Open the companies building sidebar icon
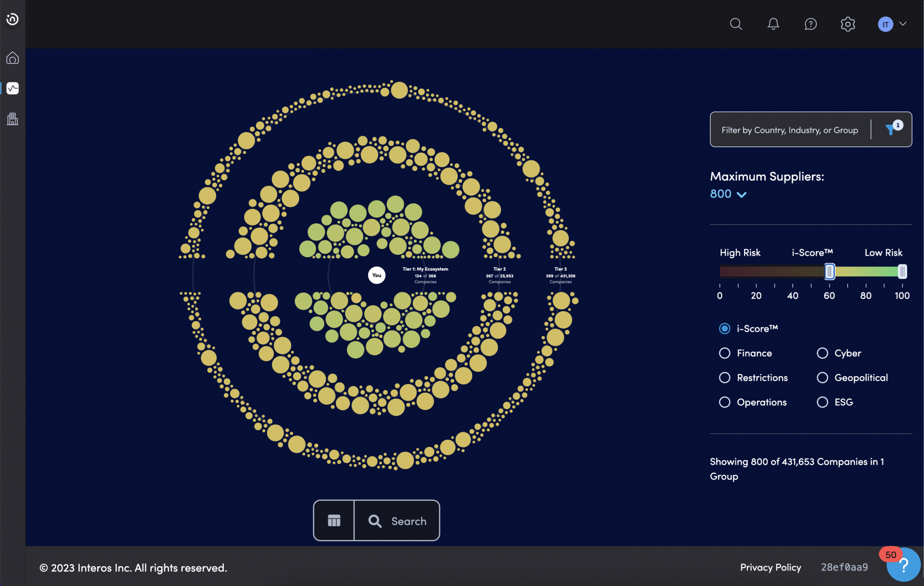The width and height of the screenshot is (924, 586). pos(13,119)
